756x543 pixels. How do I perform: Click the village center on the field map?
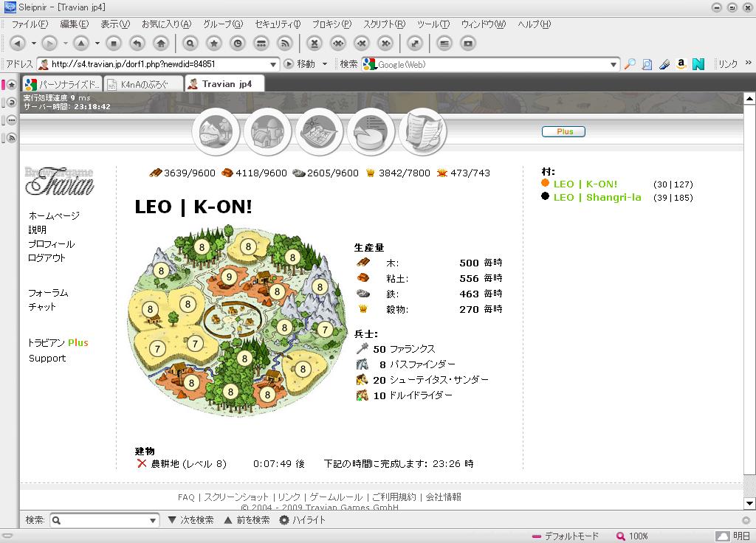click(233, 319)
